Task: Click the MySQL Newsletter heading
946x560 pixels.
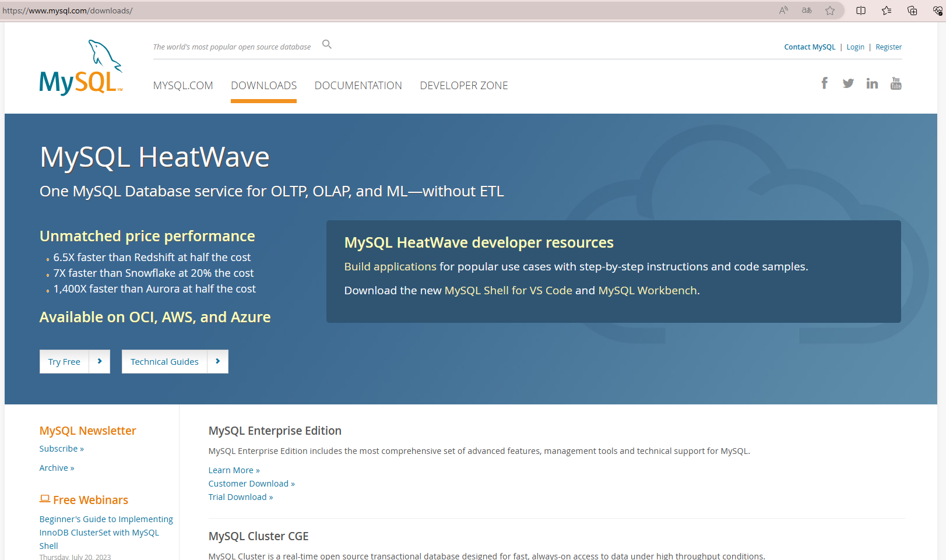Action: click(87, 431)
